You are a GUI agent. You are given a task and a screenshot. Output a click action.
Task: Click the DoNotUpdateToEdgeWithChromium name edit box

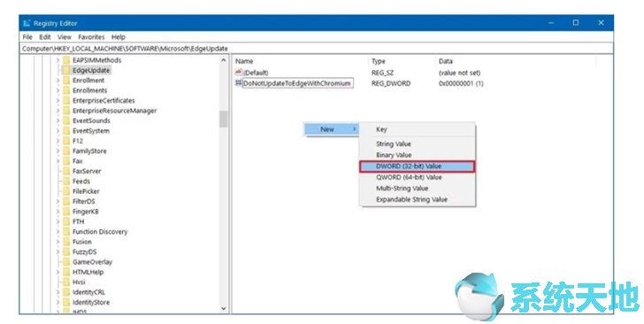(298, 83)
